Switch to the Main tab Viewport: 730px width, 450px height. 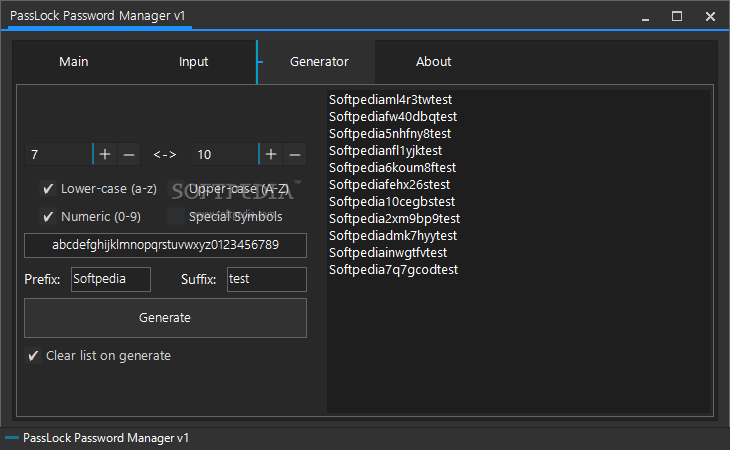coord(74,61)
